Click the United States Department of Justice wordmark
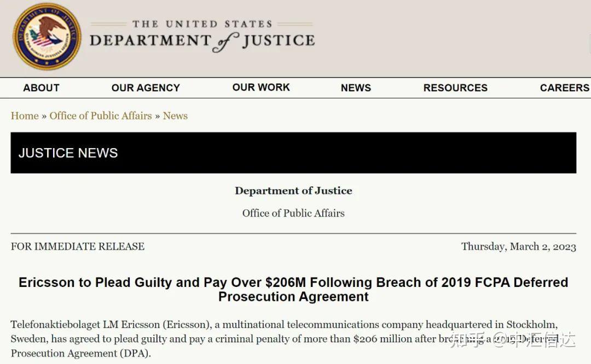 [x=202, y=37]
